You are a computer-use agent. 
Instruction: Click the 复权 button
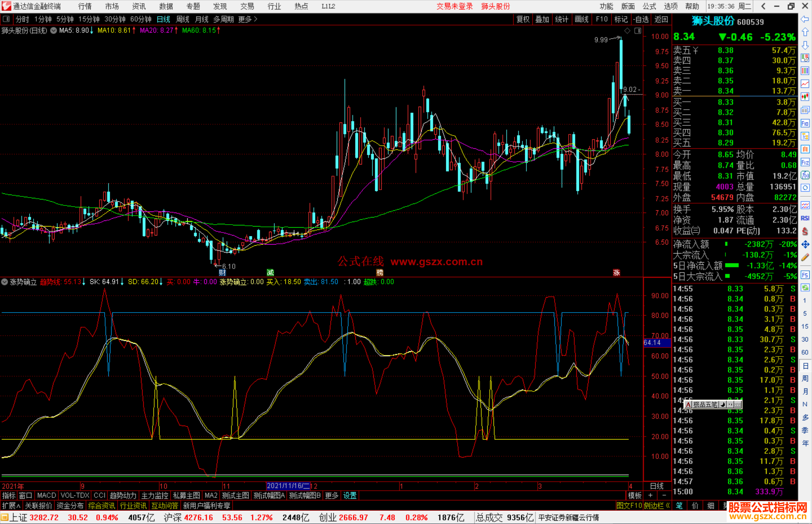523,19
